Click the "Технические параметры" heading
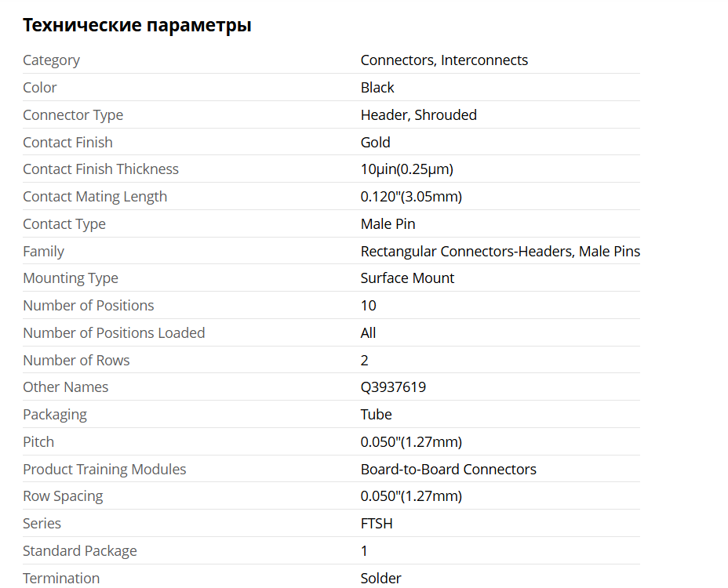728x588 pixels. click(137, 25)
